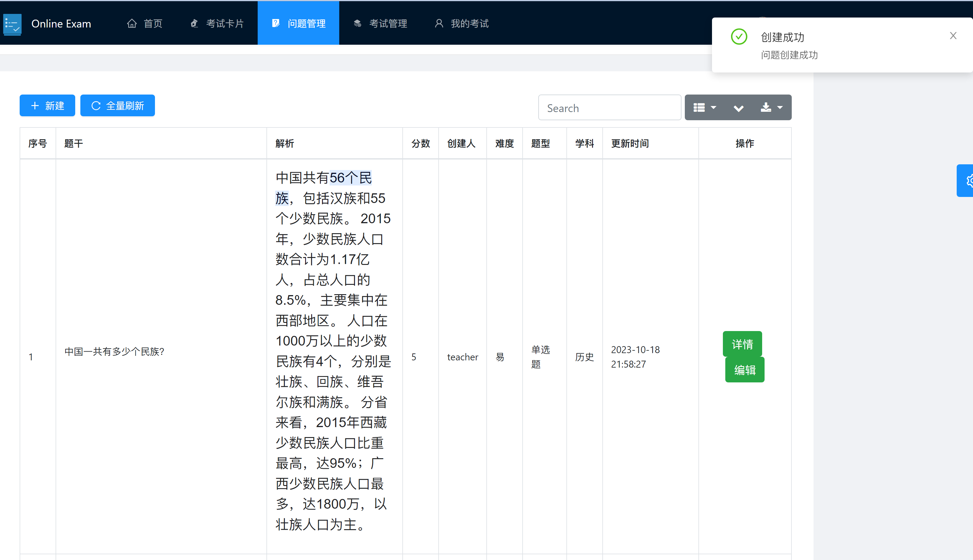Toggle the table chevron view button
Image resolution: width=973 pixels, height=560 pixels.
[x=738, y=108]
